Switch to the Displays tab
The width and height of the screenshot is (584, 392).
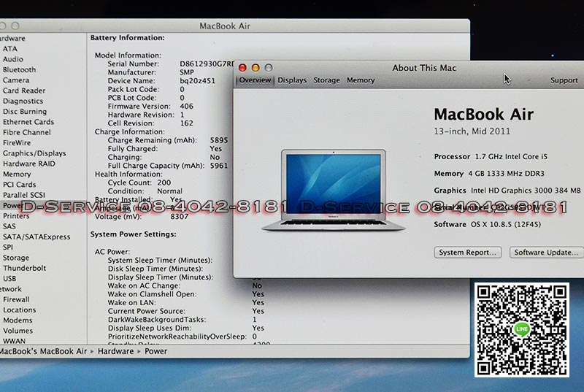[292, 80]
